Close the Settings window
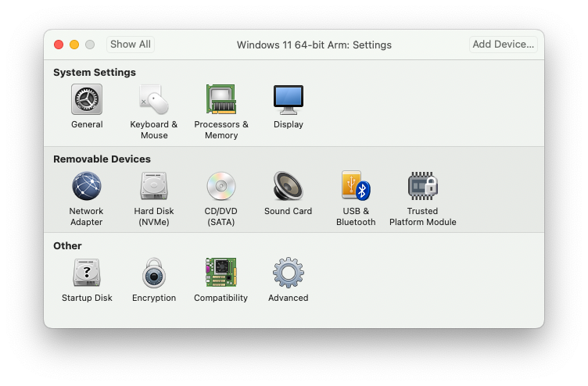 click(59, 45)
